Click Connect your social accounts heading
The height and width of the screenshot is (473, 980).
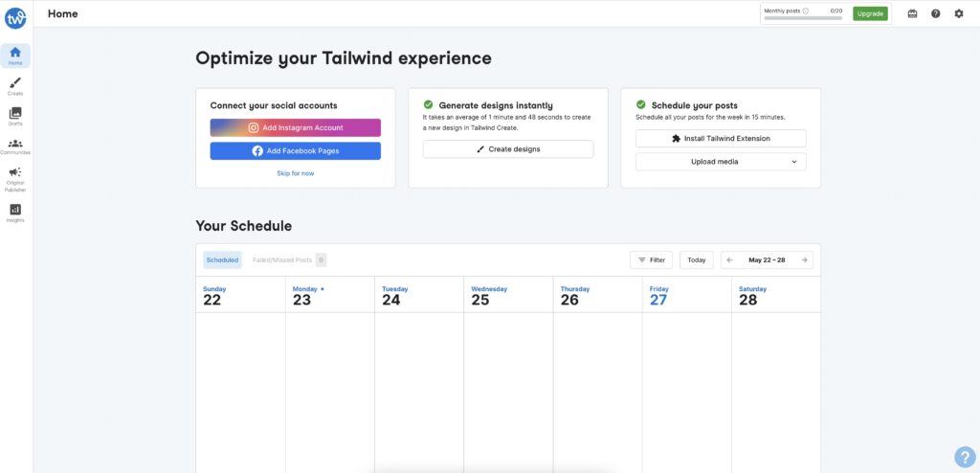click(274, 105)
